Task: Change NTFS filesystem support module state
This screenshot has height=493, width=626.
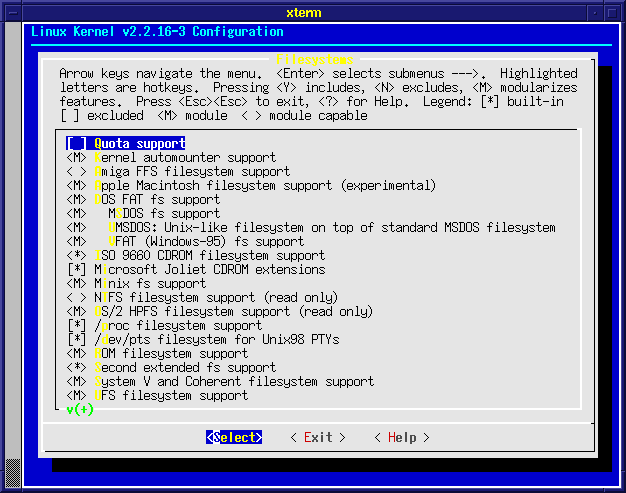Action: (x=76, y=298)
